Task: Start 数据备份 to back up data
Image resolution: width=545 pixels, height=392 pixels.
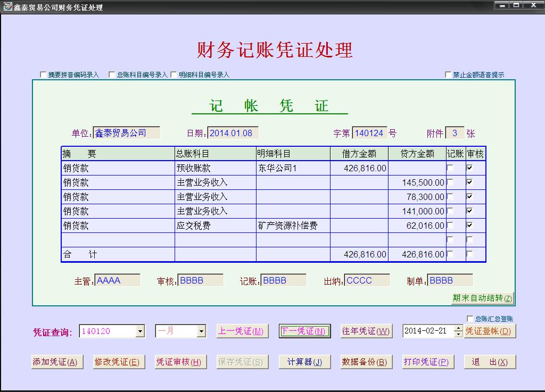Action: [366, 361]
